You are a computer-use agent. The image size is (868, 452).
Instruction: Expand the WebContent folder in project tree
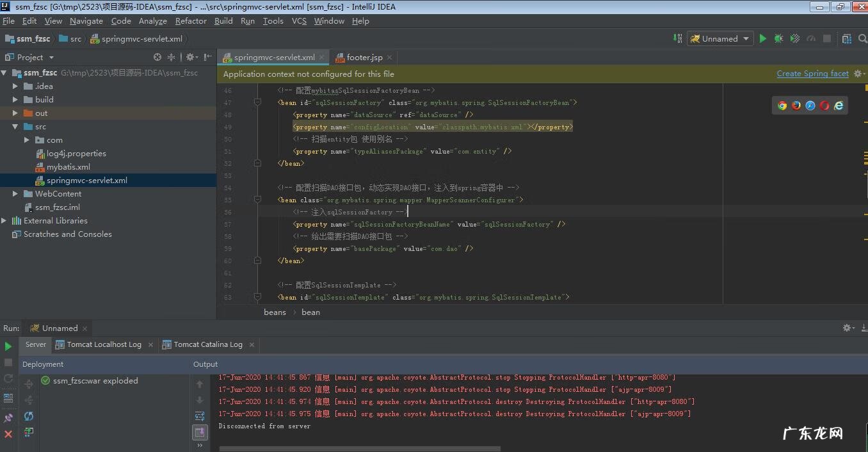(15, 193)
